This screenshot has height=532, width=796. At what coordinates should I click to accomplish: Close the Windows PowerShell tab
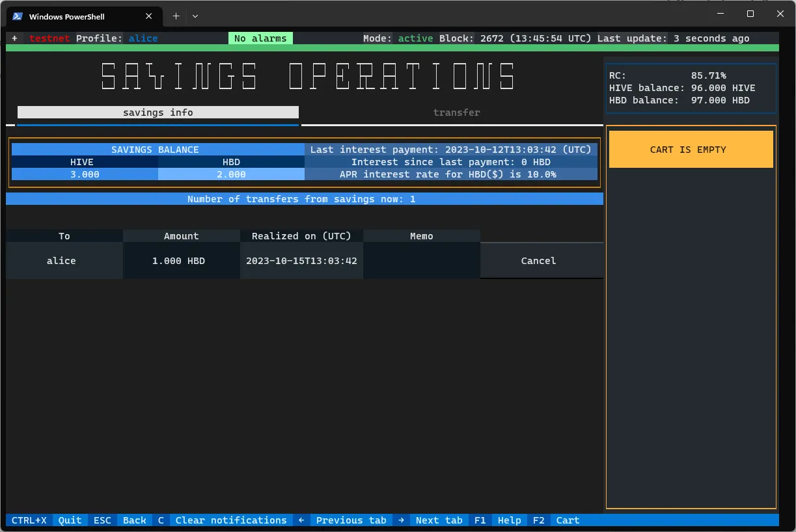coord(149,16)
